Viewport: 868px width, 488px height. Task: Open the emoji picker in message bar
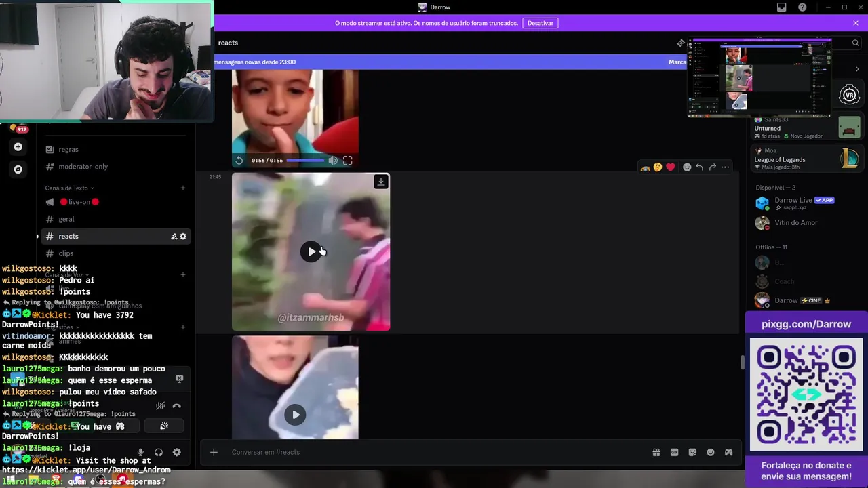[x=711, y=452]
